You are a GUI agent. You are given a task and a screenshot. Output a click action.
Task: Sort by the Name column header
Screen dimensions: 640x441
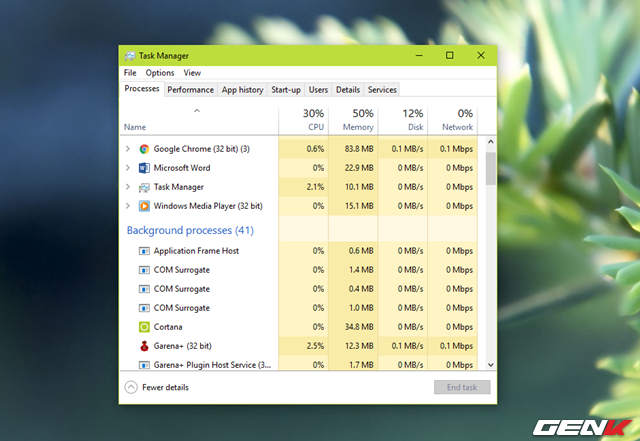click(x=199, y=120)
